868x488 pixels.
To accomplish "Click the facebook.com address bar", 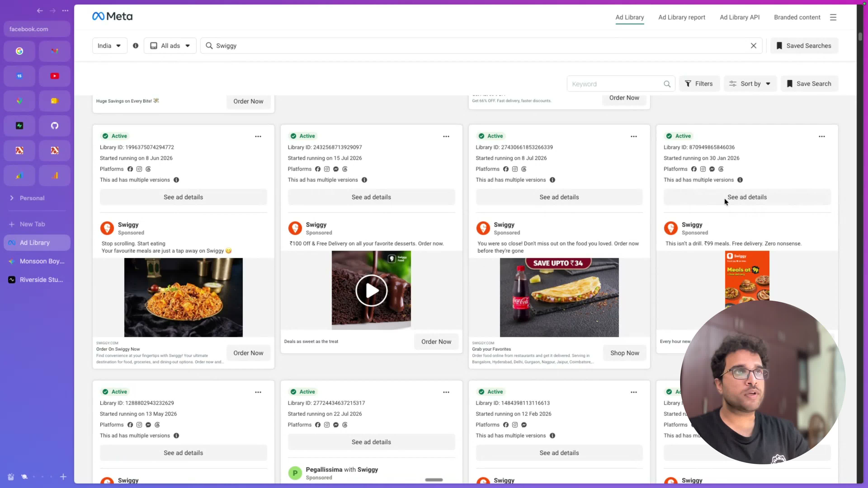I will 37,29.
